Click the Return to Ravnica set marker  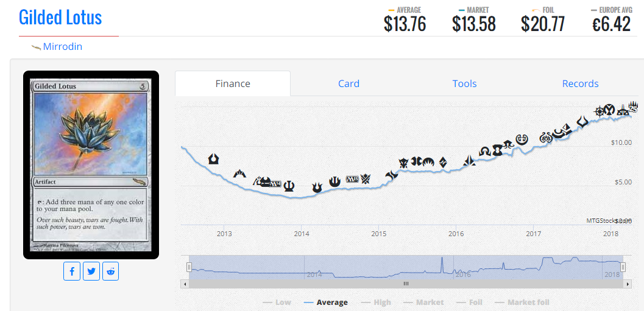pyautogui.click(x=214, y=159)
